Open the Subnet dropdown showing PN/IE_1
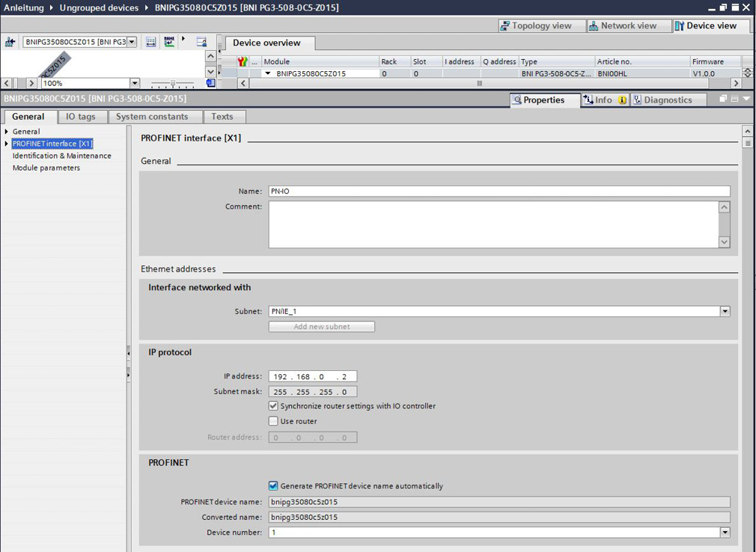The width and height of the screenshot is (756, 552). [723, 311]
